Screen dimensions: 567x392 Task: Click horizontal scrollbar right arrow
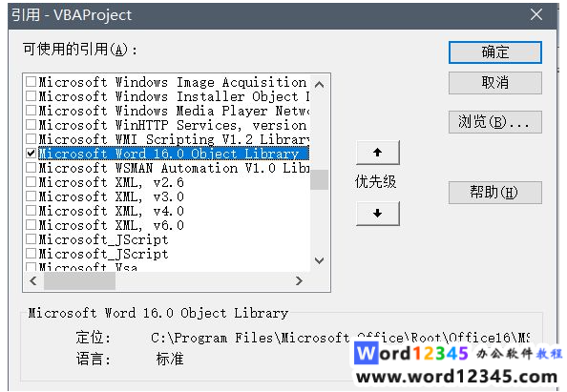point(299,280)
